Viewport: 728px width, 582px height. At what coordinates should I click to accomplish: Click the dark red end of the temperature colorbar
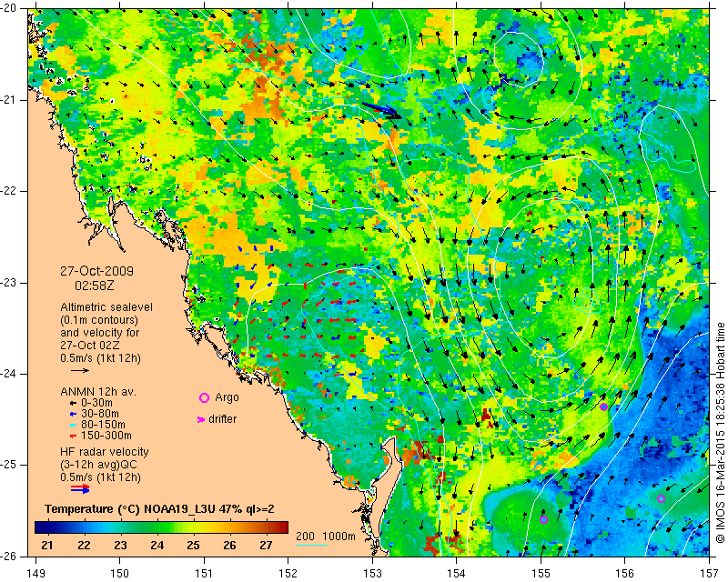(x=283, y=527)
